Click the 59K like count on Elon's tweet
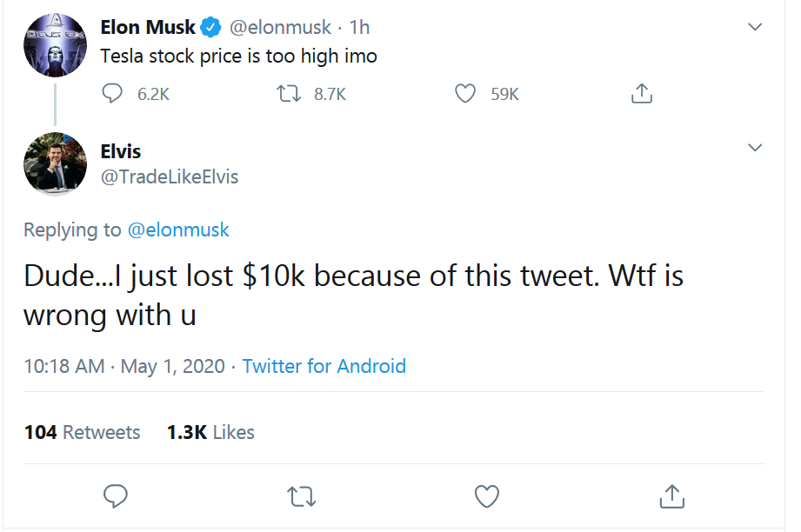 tap(504, 93)
